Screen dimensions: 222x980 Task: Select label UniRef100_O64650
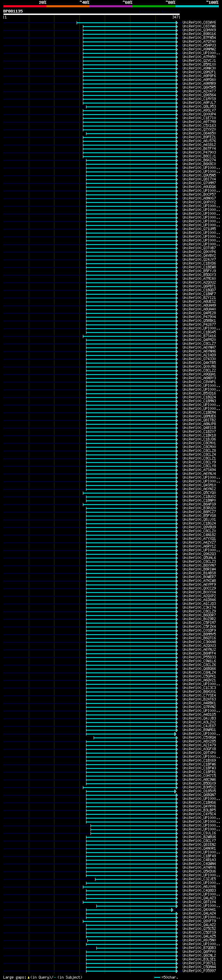(x=199, y=133)
